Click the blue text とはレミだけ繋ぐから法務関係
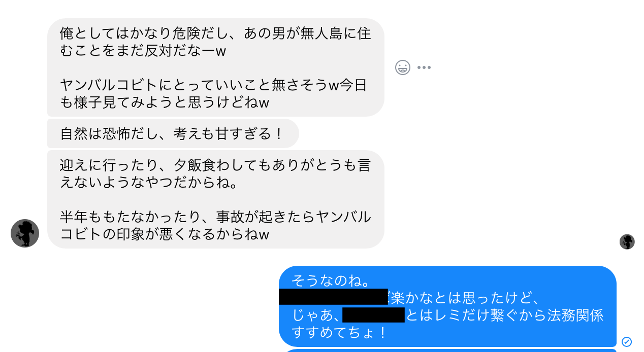 pyautogui.click(x=504, y=315)
